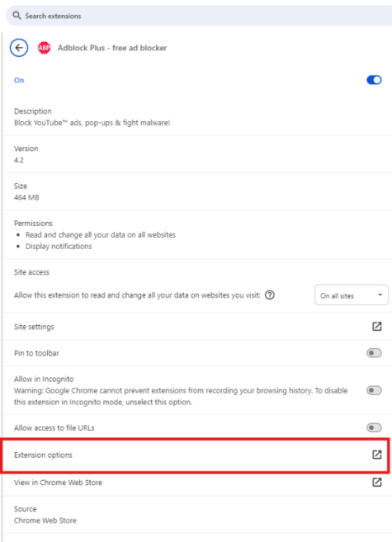The width and height of the screenshot is (392, 542).
Task: Click the search magnifier icon
Action: coord(17,16)
